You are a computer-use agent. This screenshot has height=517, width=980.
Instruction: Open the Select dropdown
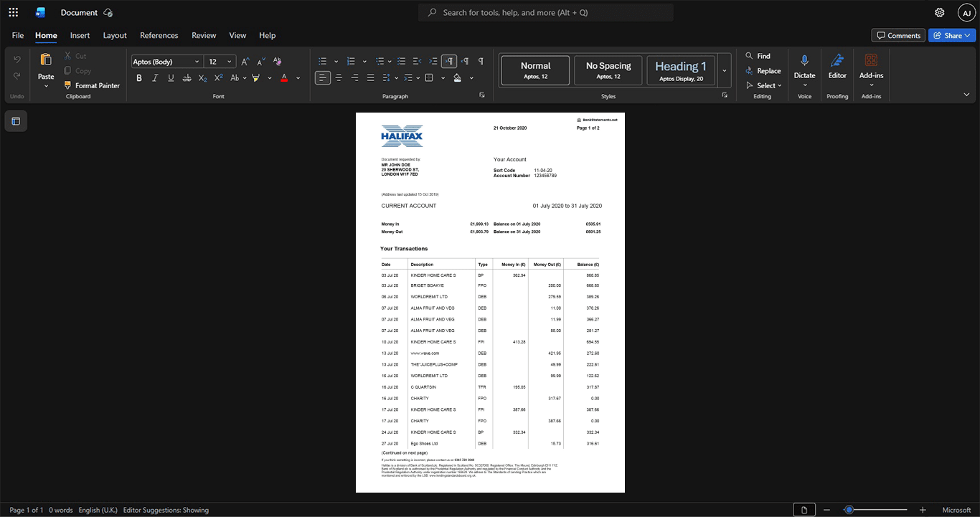[763, 85]
